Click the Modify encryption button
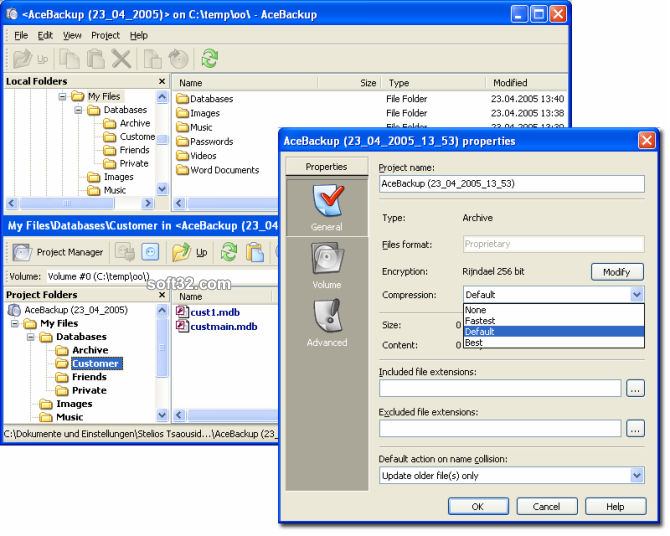This screenshot has width=670, height=536. 616,272
